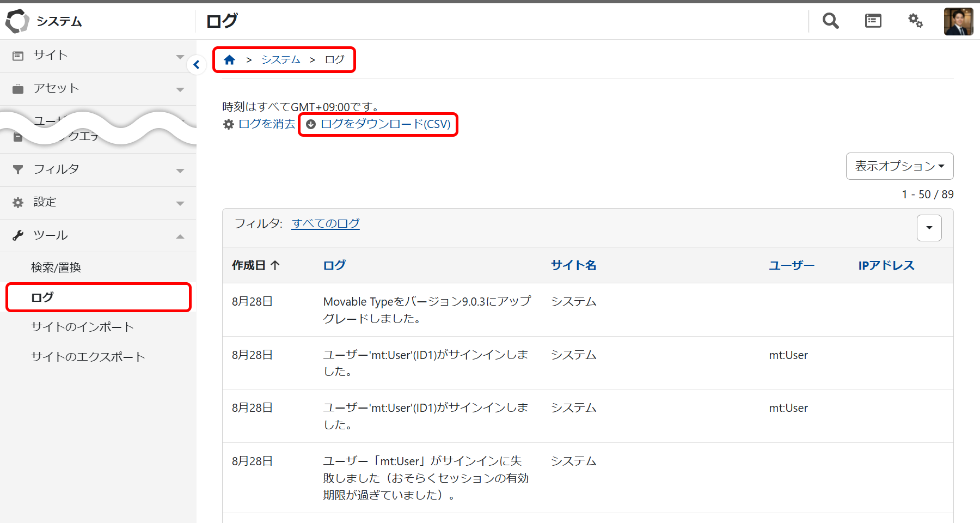Click the list panel icon in the top bar
980x523 pixels.
pos(873,21)
